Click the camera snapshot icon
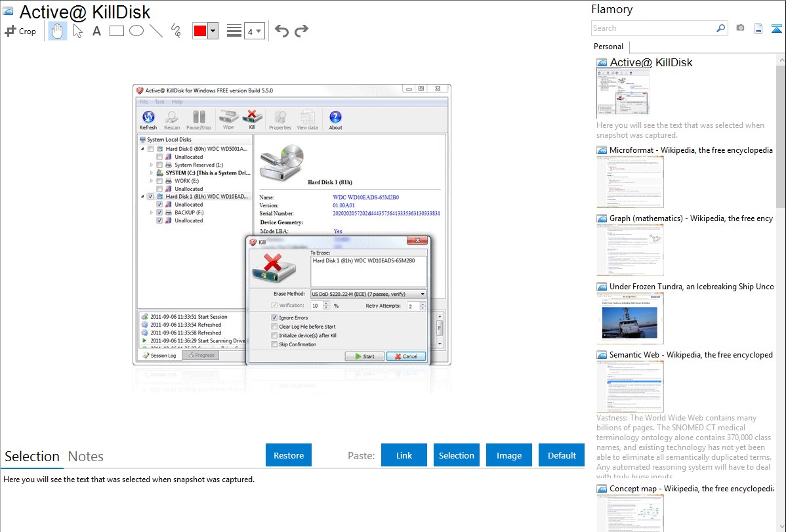 coord(740,28)
